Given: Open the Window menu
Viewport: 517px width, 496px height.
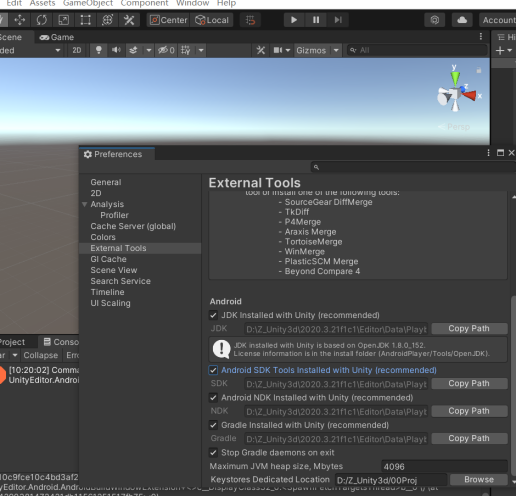Looking at the screenshot, I should point(193,4).
